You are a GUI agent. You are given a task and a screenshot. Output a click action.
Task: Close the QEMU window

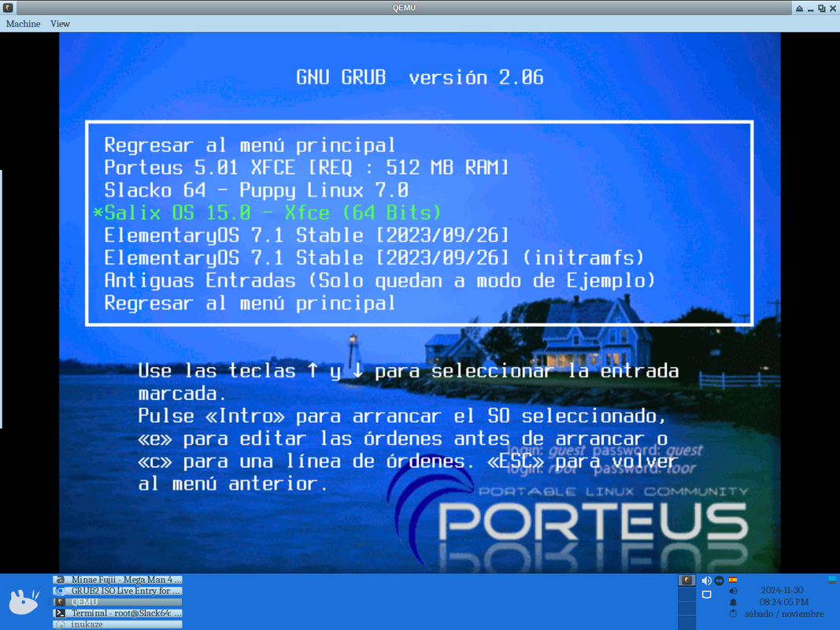coord(833,8)
